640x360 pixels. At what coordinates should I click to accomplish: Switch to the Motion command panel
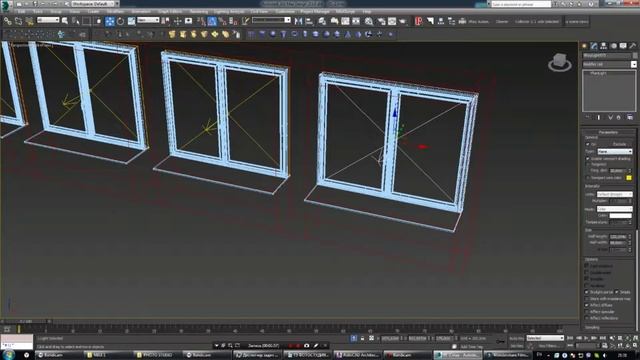613,46
